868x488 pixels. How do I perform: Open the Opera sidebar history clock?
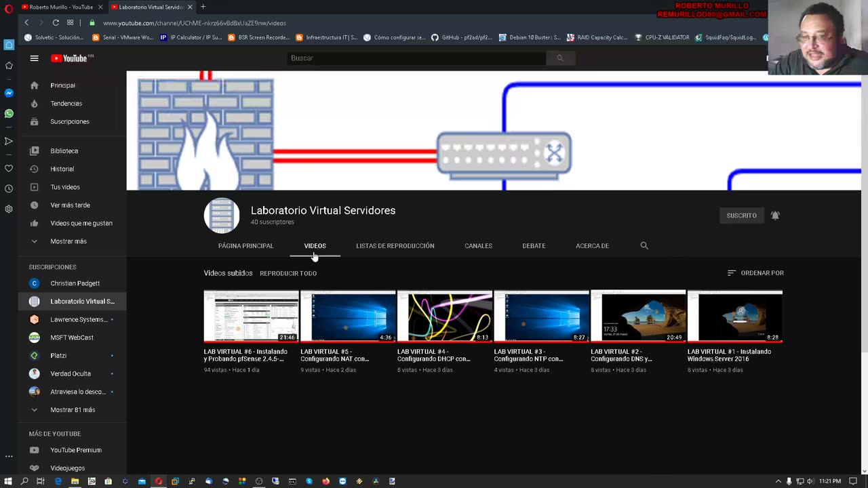tap(9, 188)
